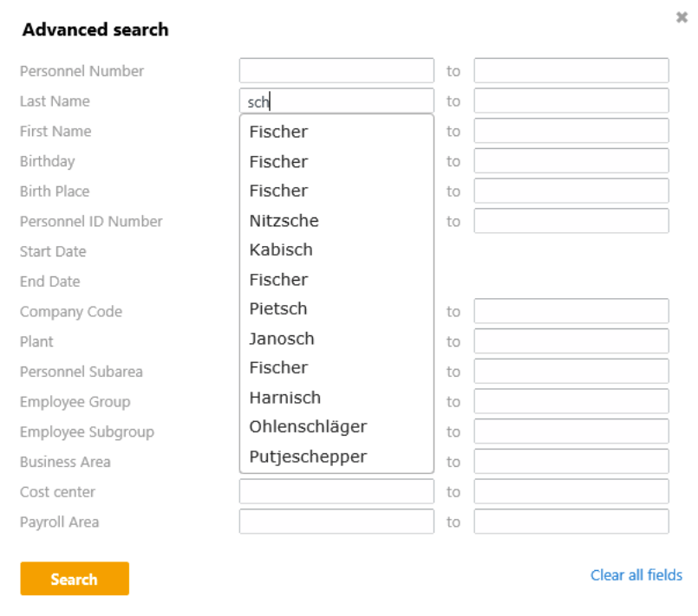Focus the Last Name 'to' field
This screenshot has width=698, height=616.
point(571,101)
